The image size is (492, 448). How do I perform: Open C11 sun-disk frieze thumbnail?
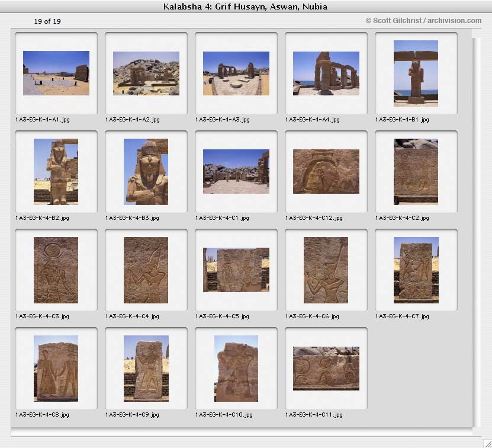(326, 369)
